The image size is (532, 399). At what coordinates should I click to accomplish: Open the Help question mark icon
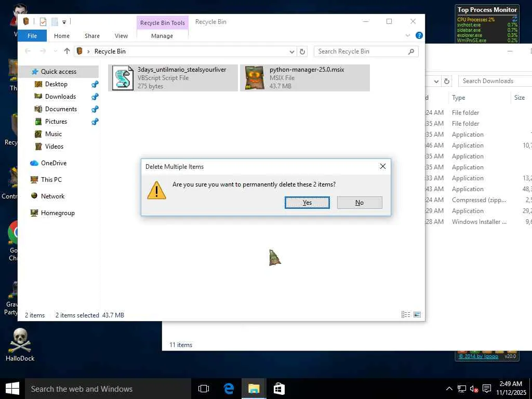click(419, 35)
